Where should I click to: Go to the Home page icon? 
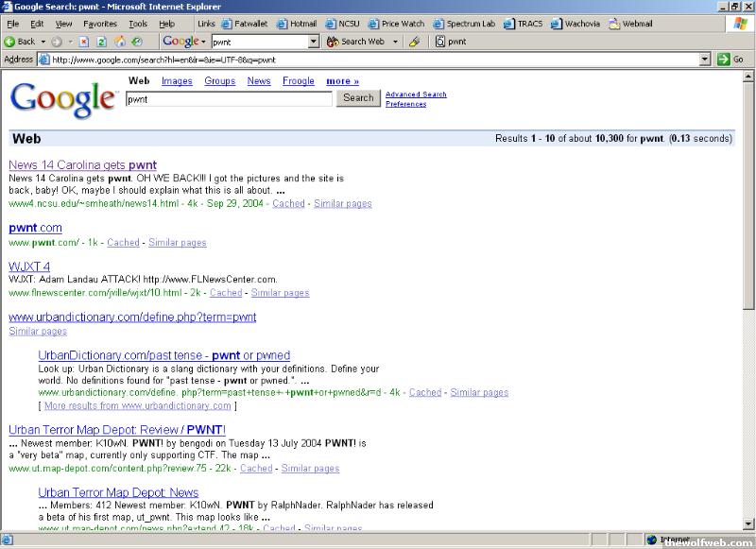120,42
